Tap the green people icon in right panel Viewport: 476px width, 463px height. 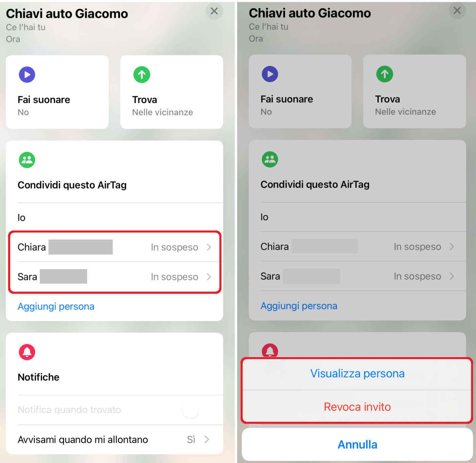[270, 159]
